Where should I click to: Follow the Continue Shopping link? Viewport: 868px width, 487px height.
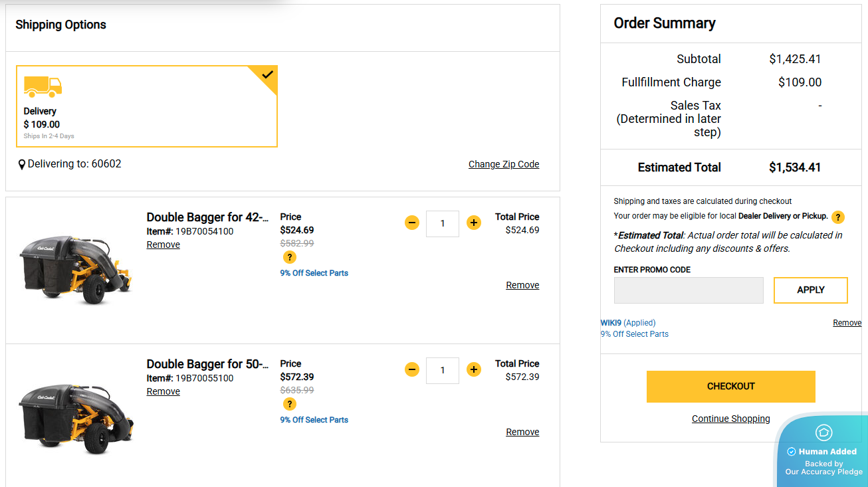[x=730, y=419]
